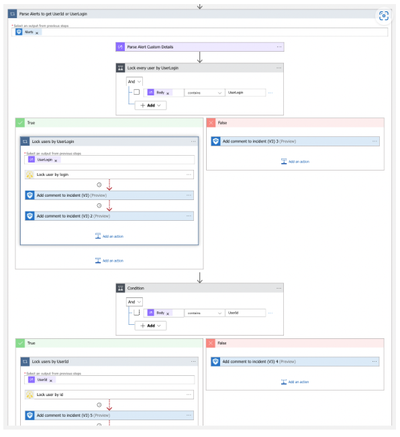Remove the Alerts token from the loop input
400x437 pixels.
click(x=37, y=33)
